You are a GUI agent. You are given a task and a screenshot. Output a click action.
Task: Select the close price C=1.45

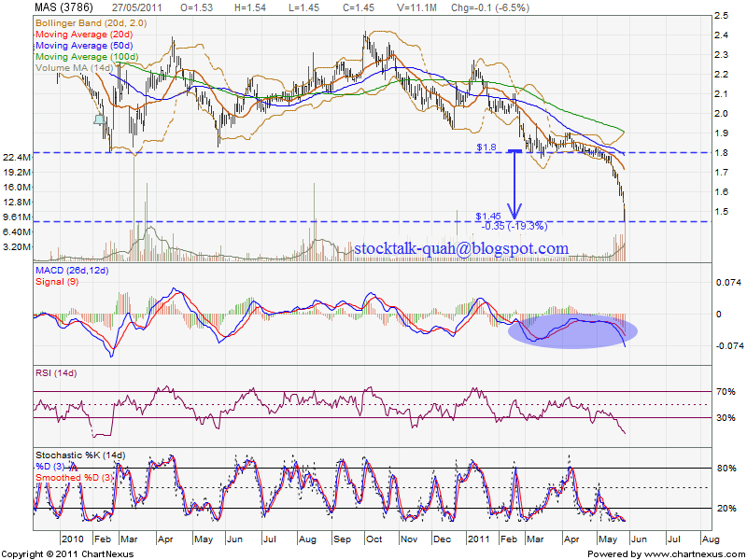point(359,7)
